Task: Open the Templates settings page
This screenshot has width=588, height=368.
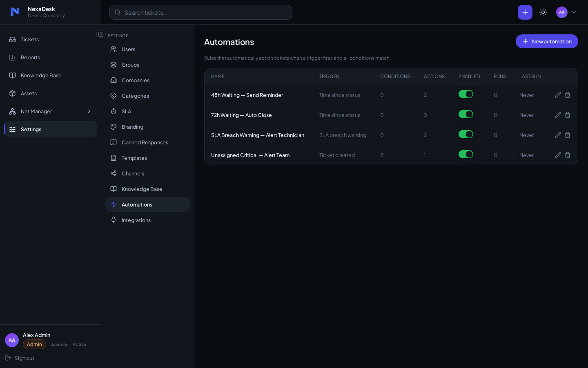Action: tap(147, 158)
